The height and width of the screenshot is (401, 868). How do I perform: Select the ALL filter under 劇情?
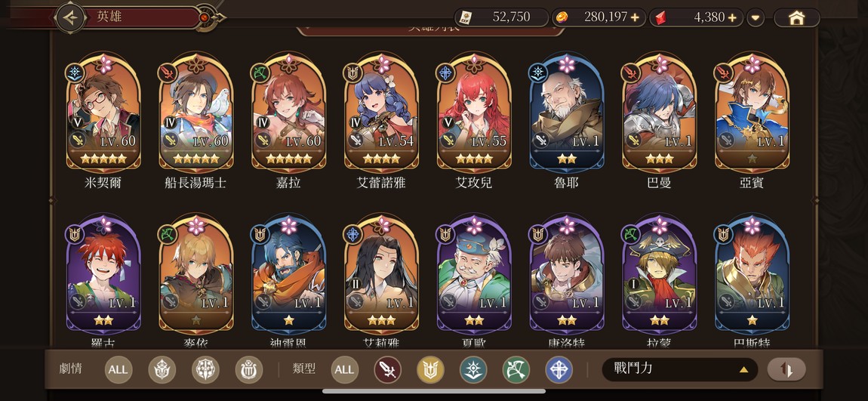pos(118,370)
